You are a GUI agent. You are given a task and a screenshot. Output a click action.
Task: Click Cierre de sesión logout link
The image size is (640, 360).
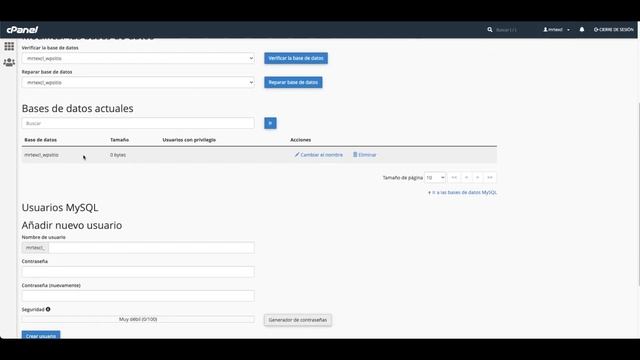(x=613, y=30)
